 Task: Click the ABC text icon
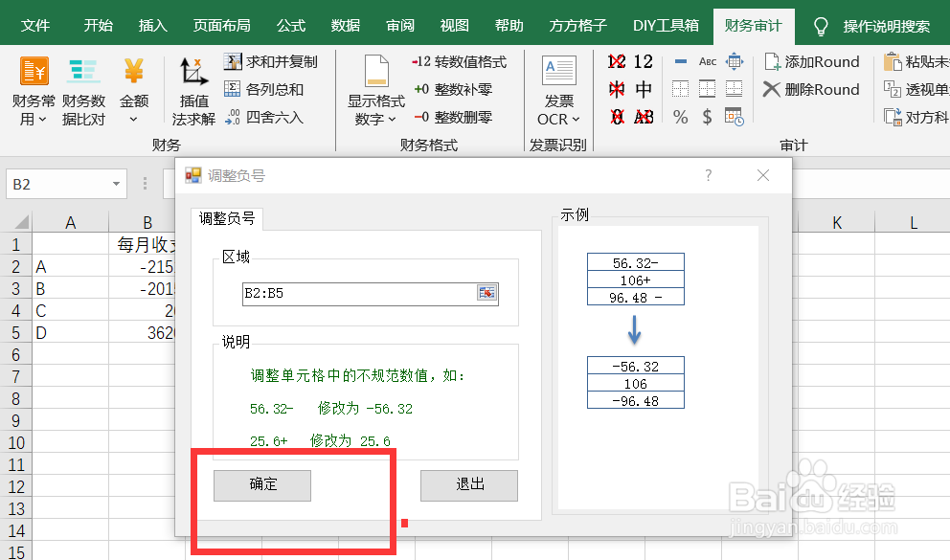click(707, 61)
